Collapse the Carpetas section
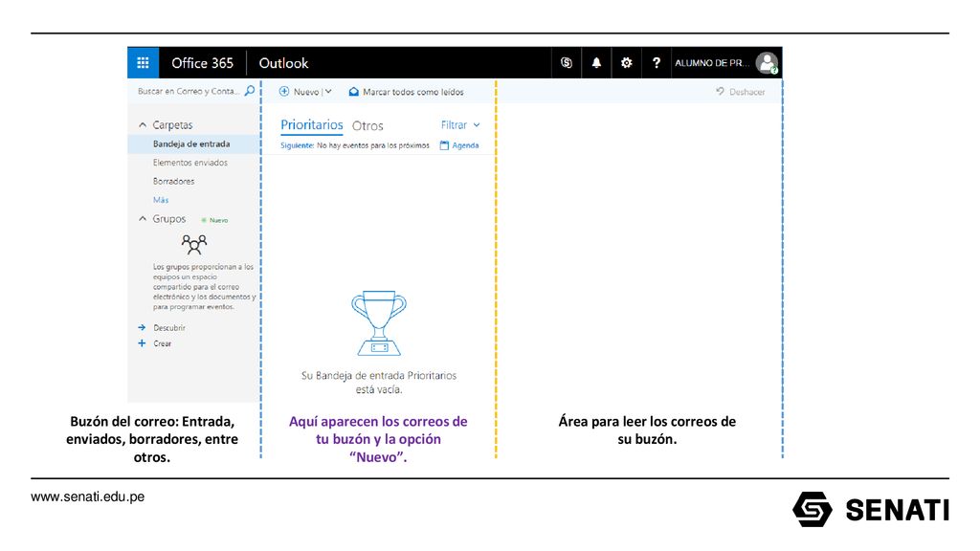This screenshot has height=551, width=980. [x=143, y=125]
